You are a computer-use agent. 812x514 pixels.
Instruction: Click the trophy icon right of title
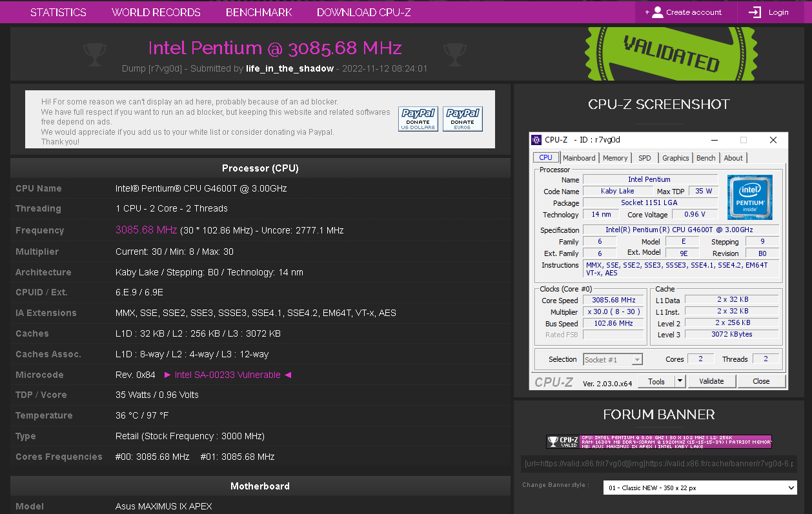pyautogui.click(x=454, y=54)
